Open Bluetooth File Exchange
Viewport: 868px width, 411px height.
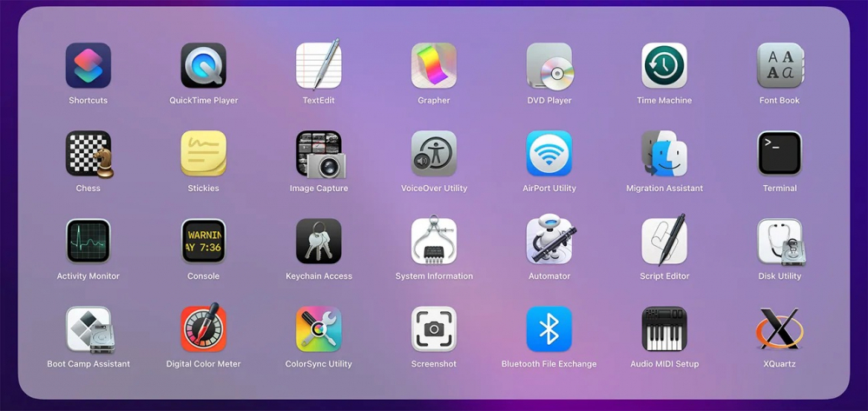[549, 329]
